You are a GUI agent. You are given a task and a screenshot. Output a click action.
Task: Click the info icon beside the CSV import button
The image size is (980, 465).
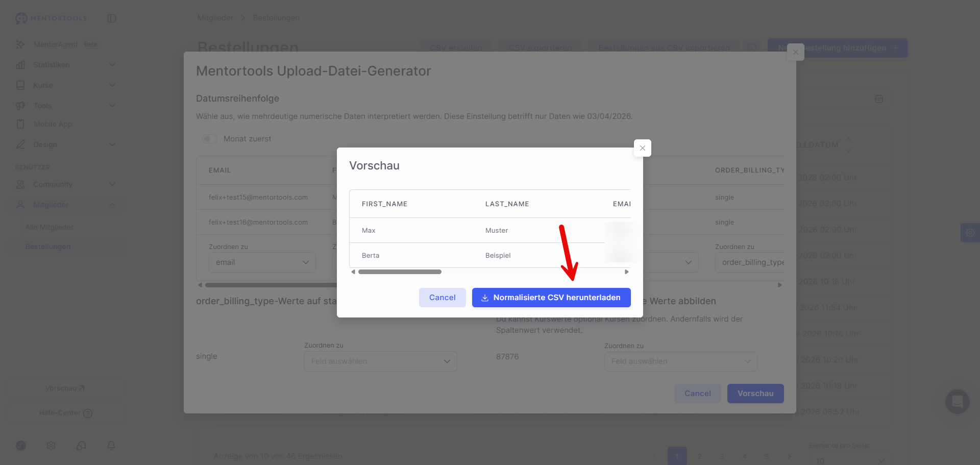pyautogui.click(x=752, y=48)
